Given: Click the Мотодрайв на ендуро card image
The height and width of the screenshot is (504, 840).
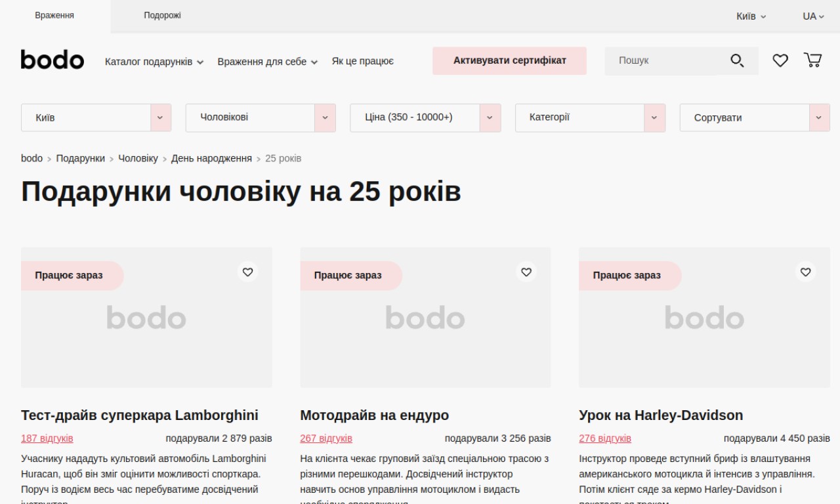Looking at the screenshot, I should point(425,318).
